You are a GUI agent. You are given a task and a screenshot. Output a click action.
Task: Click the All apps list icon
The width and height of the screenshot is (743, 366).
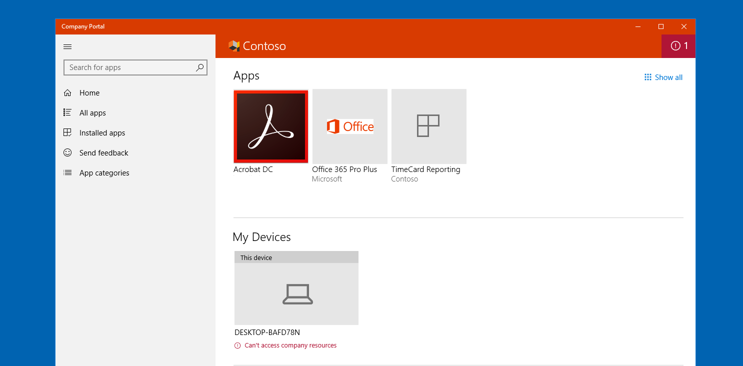point(67,113)
